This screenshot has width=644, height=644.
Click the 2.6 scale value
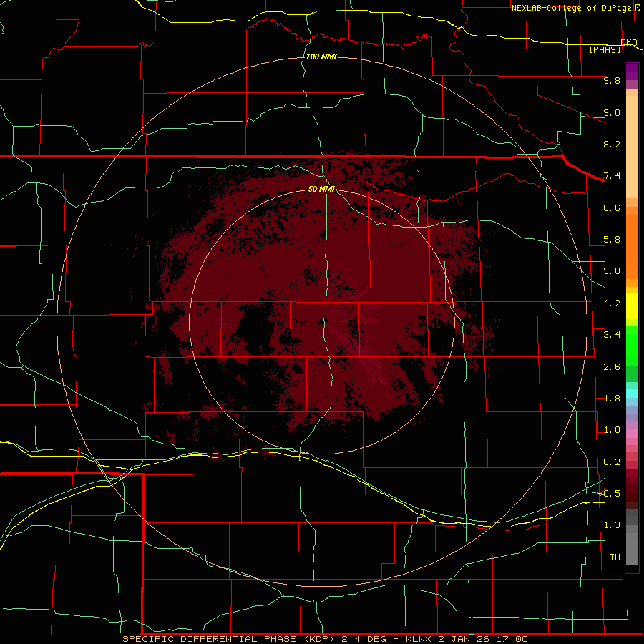pos(612,367)
